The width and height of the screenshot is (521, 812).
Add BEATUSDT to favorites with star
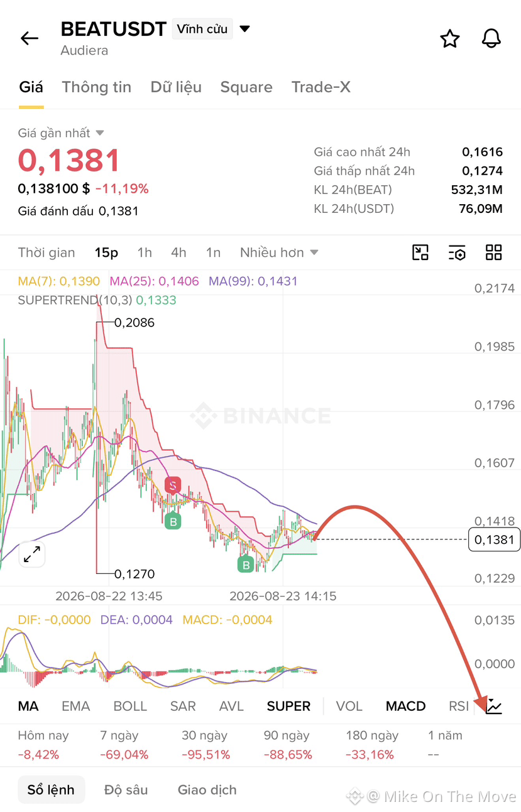449,38
